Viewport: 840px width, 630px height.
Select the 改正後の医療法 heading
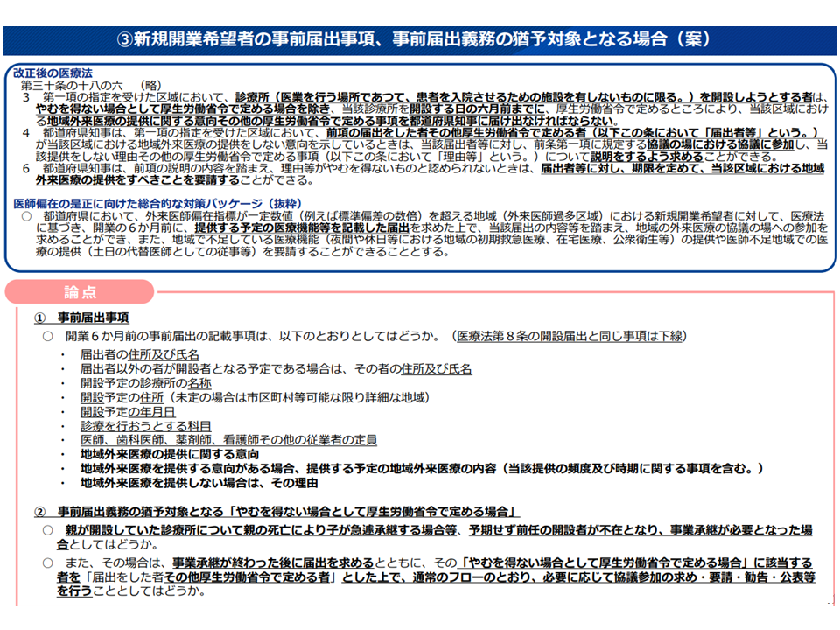click(x=53, y=73)
